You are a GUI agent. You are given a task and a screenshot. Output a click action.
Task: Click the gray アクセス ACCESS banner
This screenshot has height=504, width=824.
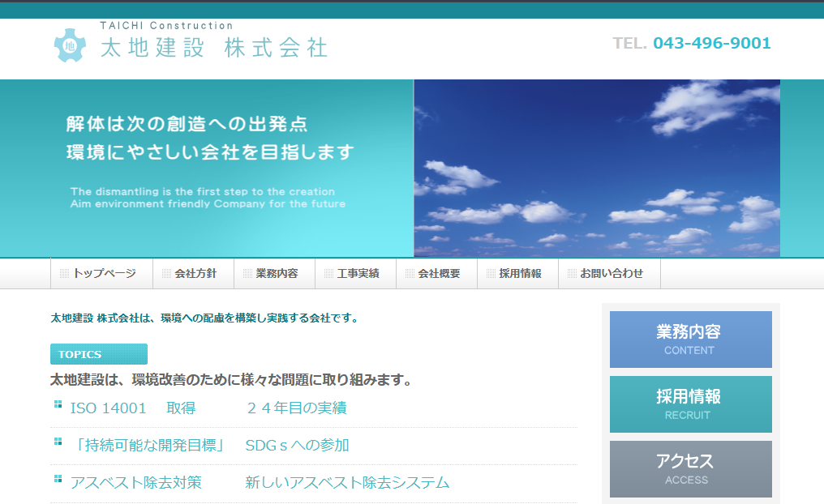point(690,469)
